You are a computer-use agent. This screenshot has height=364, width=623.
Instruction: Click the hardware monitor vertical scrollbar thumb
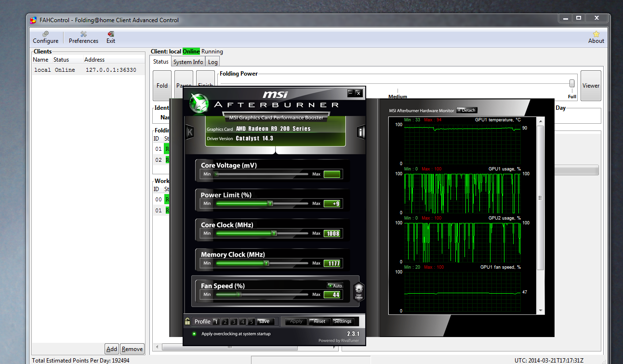(x=541, y=198)
